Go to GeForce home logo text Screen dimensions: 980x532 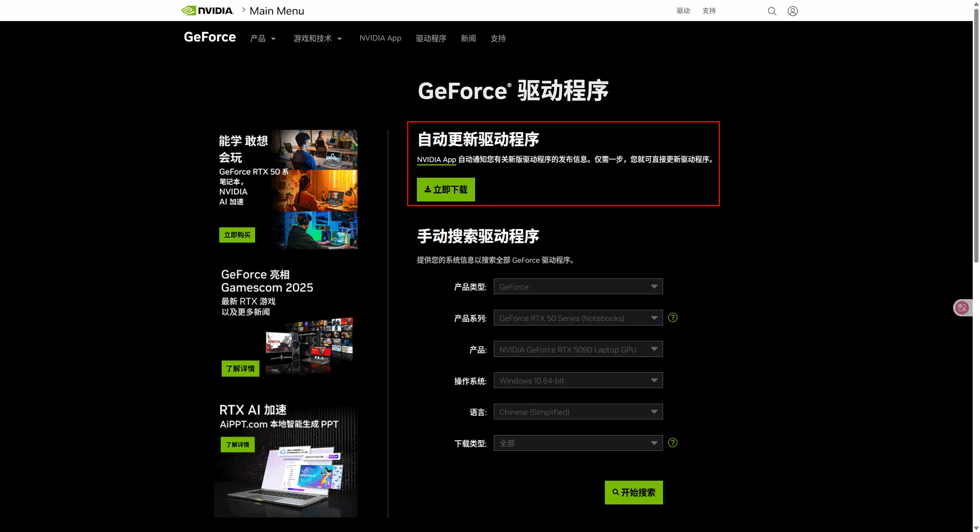(x=210, y=37)
